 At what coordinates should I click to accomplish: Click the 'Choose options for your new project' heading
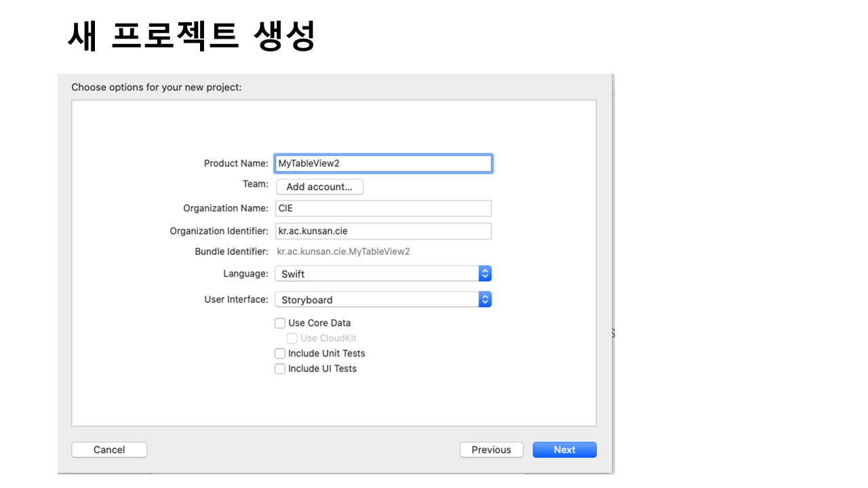[x=157, y=87]
